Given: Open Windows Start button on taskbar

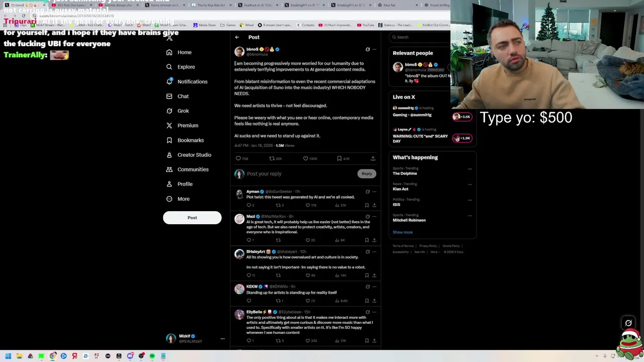Looking at the screenshot, I should coord(8,356).
